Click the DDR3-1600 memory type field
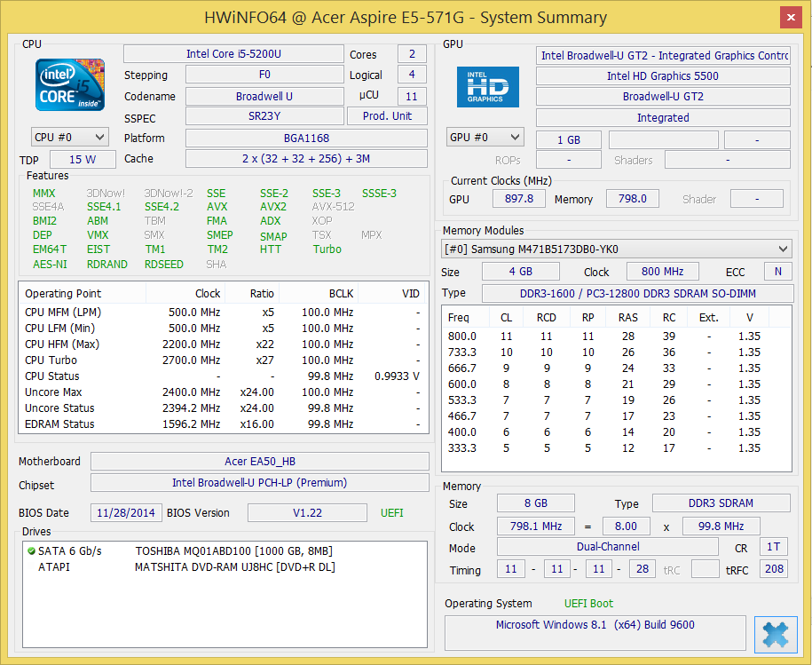 click(x=637, y=294)
